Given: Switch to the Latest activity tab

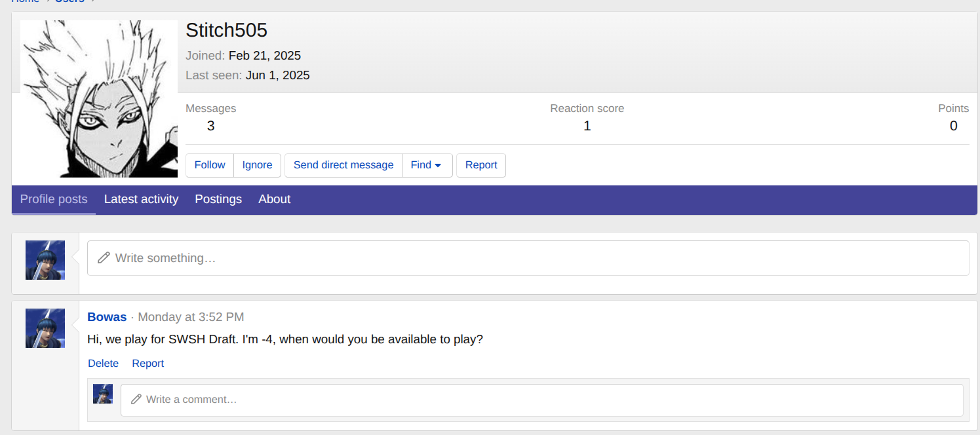Looking at the screenshot, I should pyautogui.click(x=141, y=199).
